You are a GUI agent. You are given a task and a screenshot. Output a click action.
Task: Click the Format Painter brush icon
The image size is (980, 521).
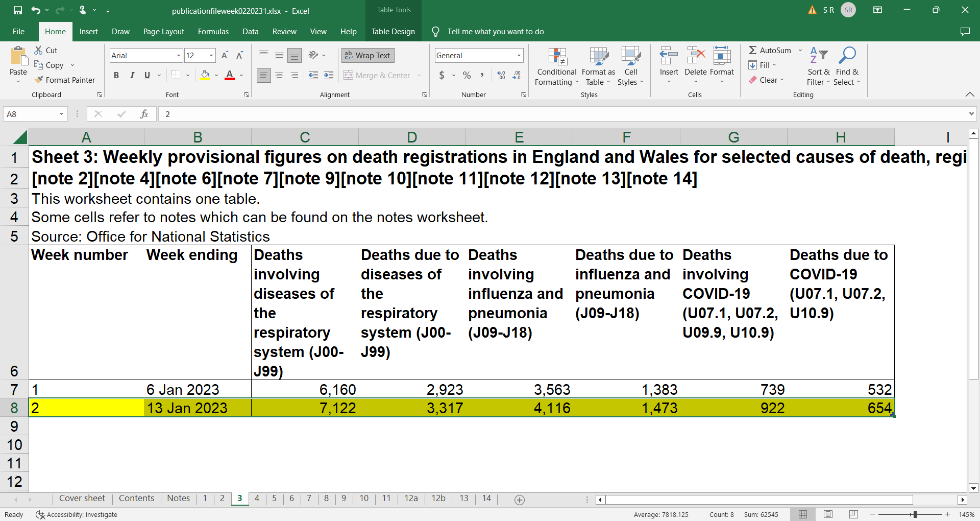(39, 80)
